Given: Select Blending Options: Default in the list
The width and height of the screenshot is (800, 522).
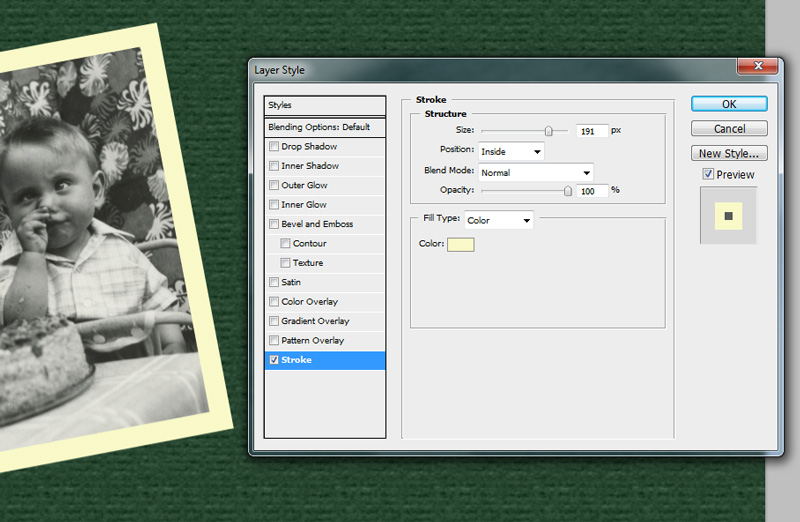Looking at the screenshot, I should (324, 127).
